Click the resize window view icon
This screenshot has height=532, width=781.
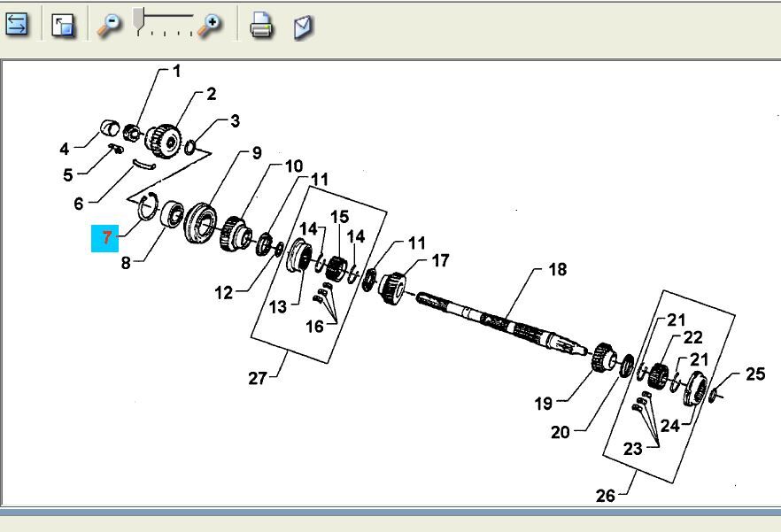coord(63,25)
